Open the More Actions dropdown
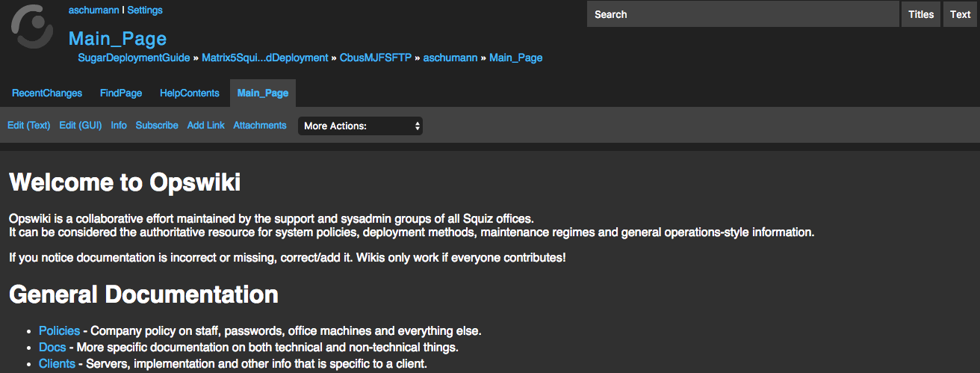 click(360, 126)
